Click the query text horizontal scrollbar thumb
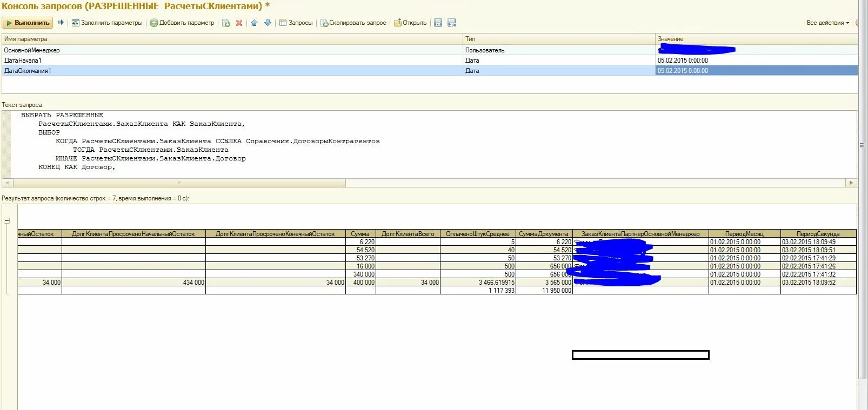Screen dimensions: 868x410 (x=178, y=183)
